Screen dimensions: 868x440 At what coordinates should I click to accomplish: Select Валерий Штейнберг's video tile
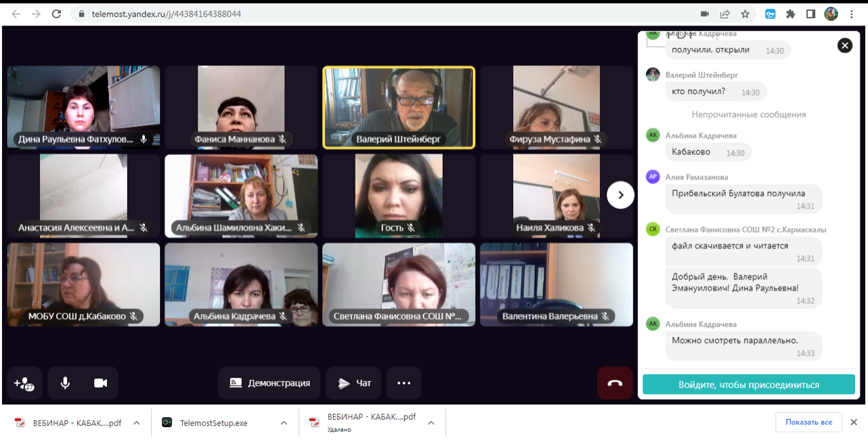(x=399, y=107)
